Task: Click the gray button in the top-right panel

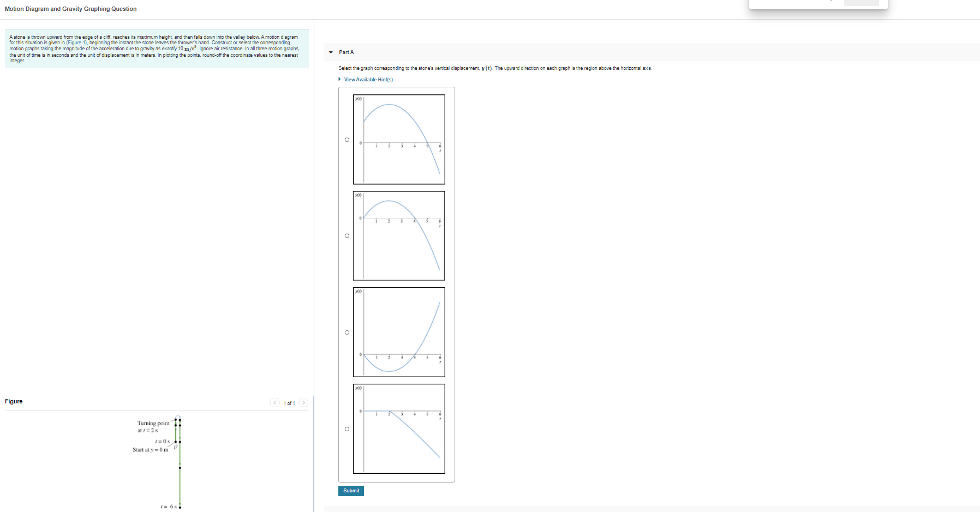Action: (x=861, y=3)
